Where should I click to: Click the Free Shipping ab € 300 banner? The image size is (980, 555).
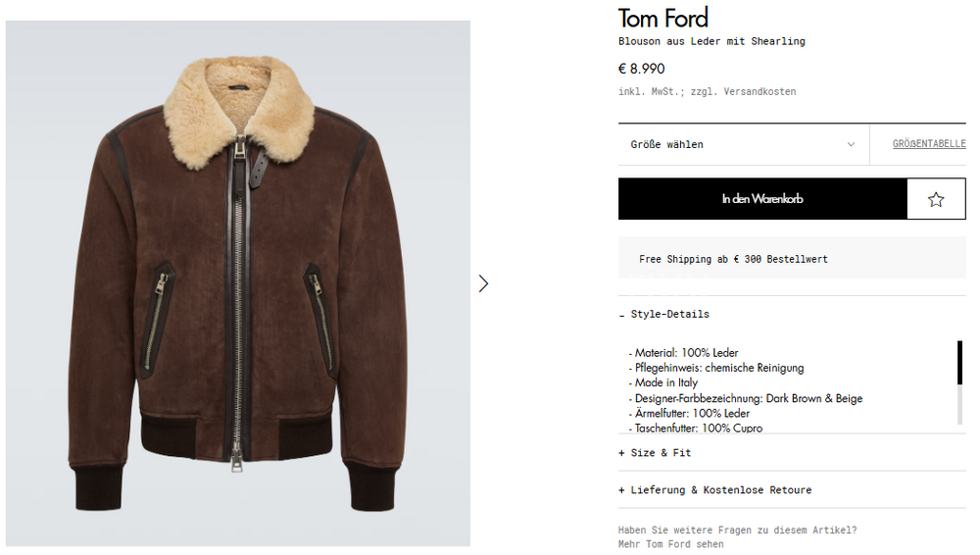733,259
